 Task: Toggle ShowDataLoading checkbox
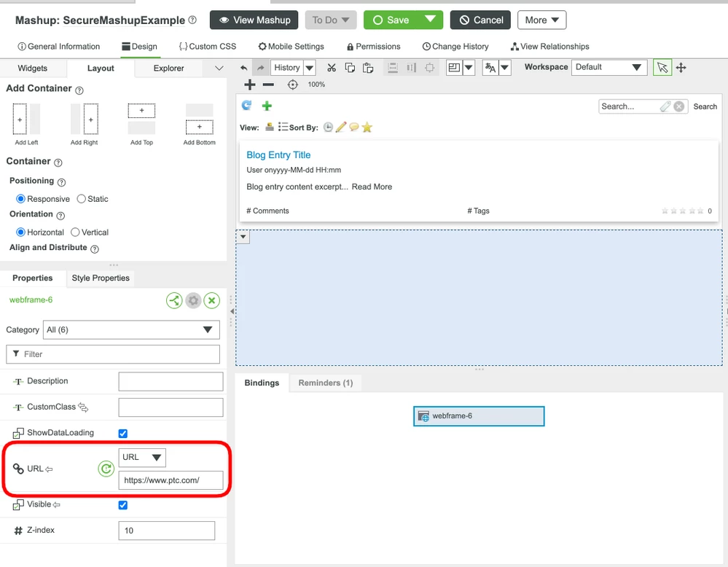123,433
